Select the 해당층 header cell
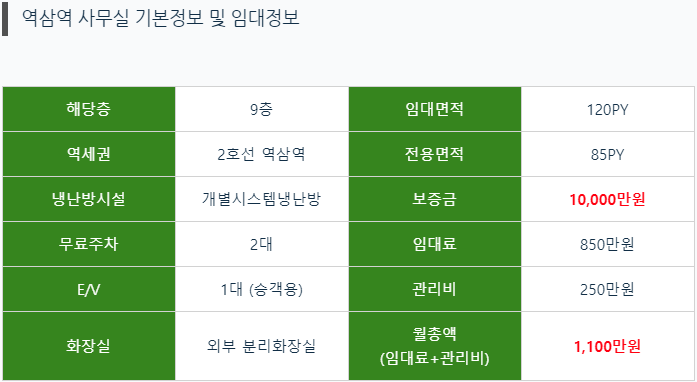The height and width of the screenshot is (382, 697). (x=89, y=109)
